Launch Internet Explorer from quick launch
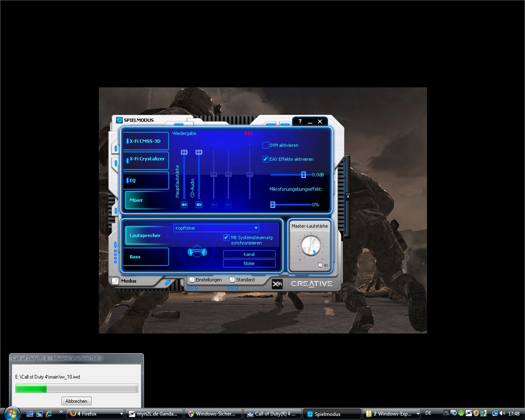525x420 pixels. coord(49,414)
